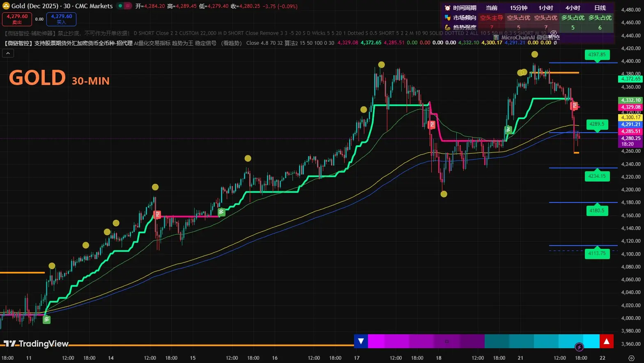
Task: Click the blue down-triangle on the gradient bar
Action: [361, 341]
